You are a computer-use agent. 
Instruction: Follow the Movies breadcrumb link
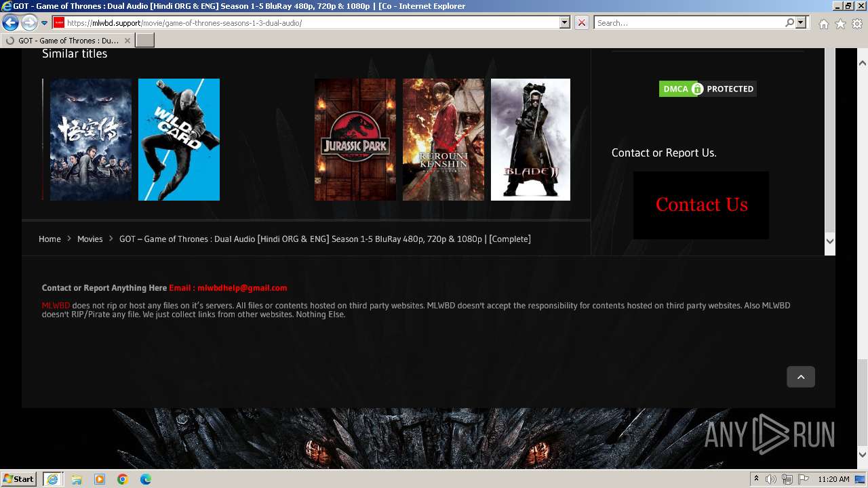click(90, 239)
